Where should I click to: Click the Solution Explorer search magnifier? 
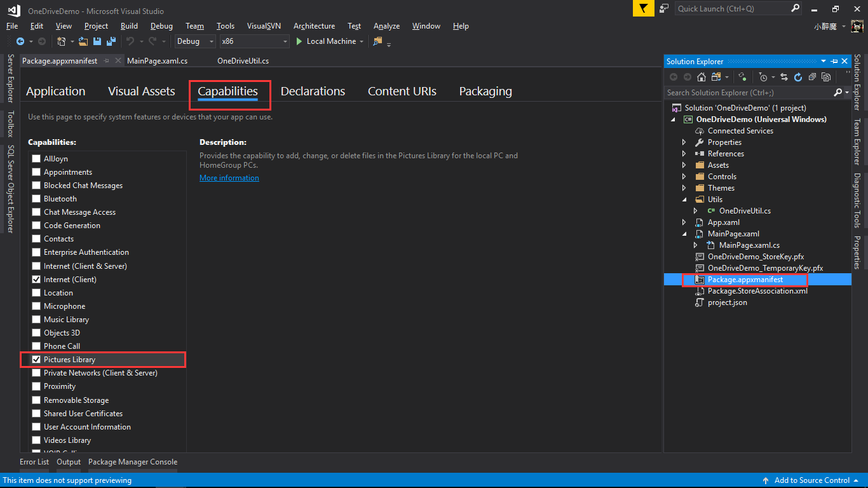pyautogui.click(x=837, y=93)
